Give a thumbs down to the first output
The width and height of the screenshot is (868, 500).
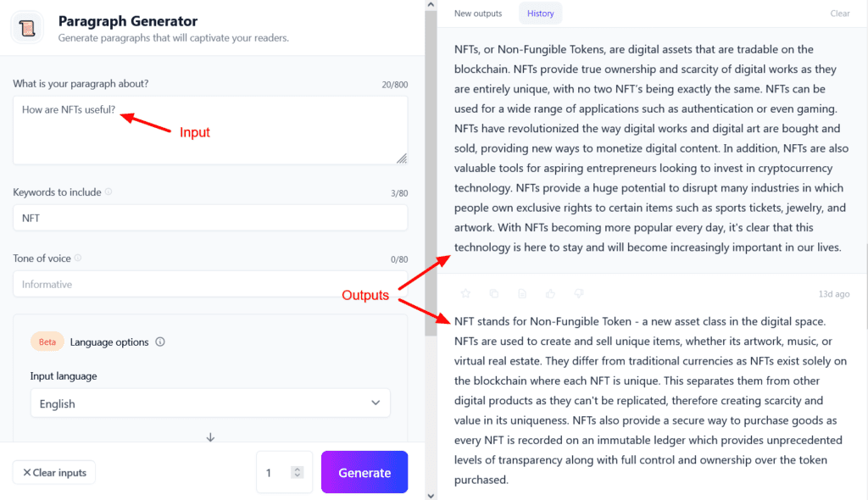pyautogui.click(x=579, y=292)
